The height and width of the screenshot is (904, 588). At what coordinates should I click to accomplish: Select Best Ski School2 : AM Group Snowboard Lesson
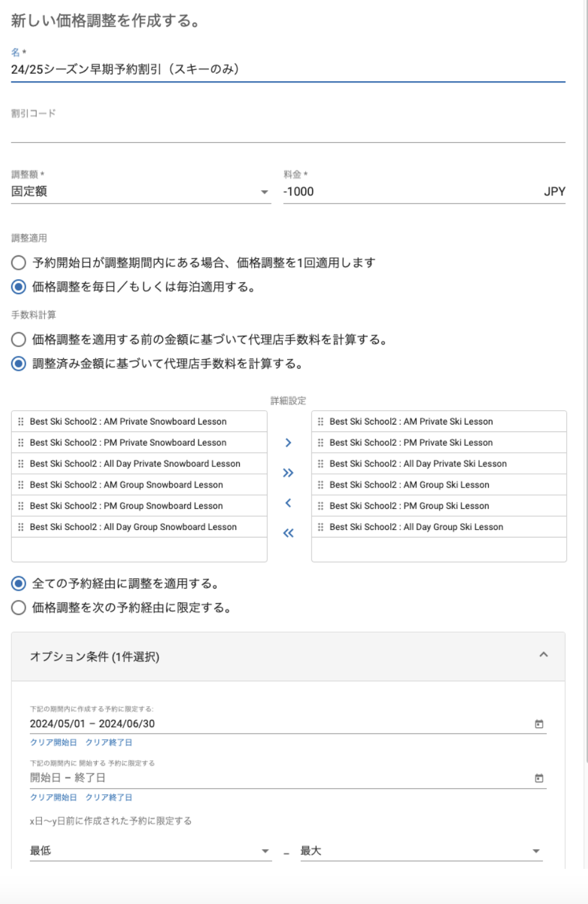[139, 484]
